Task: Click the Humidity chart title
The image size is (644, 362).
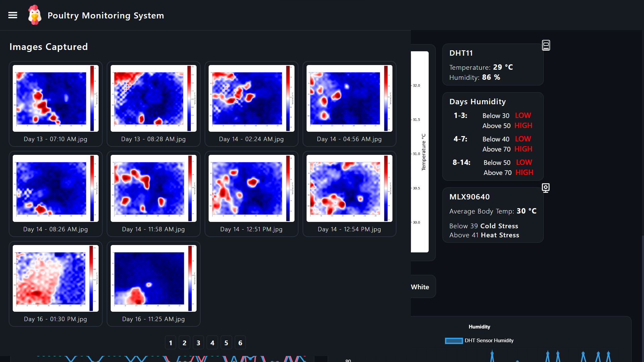Action: 479,326
